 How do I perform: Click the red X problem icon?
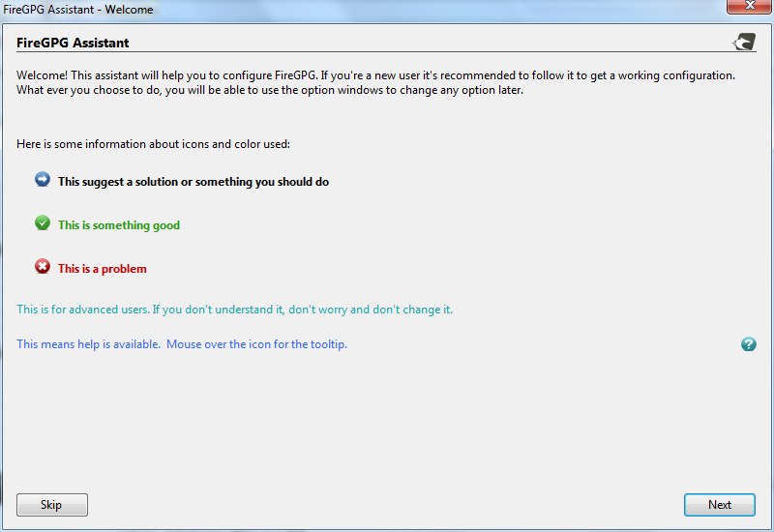coord(43,267)
